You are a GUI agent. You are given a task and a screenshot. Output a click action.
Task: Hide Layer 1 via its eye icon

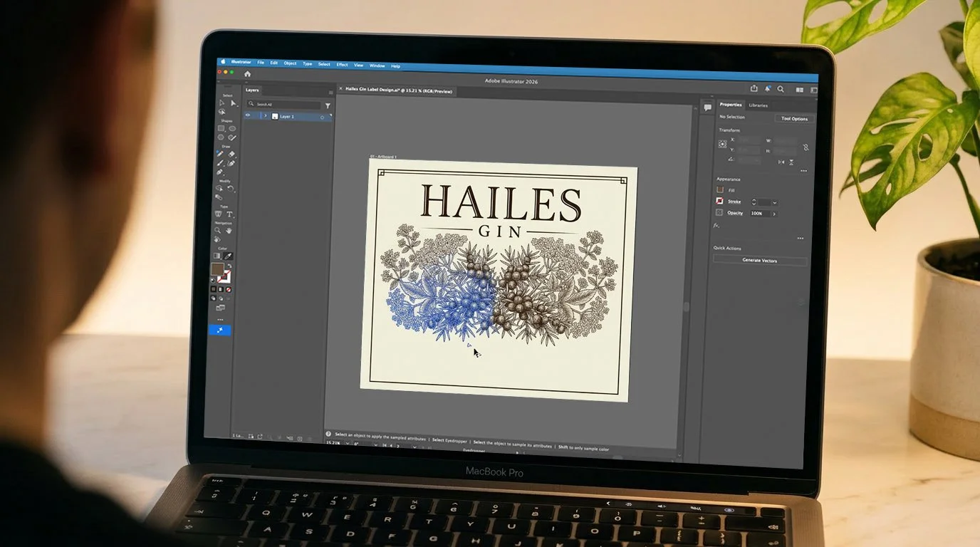click(x=248, y=115)
